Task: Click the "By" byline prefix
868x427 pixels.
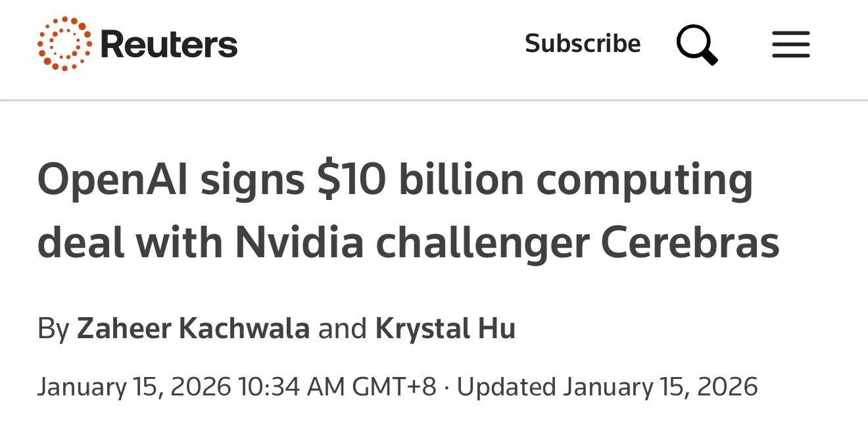Action: coord(53,328)
